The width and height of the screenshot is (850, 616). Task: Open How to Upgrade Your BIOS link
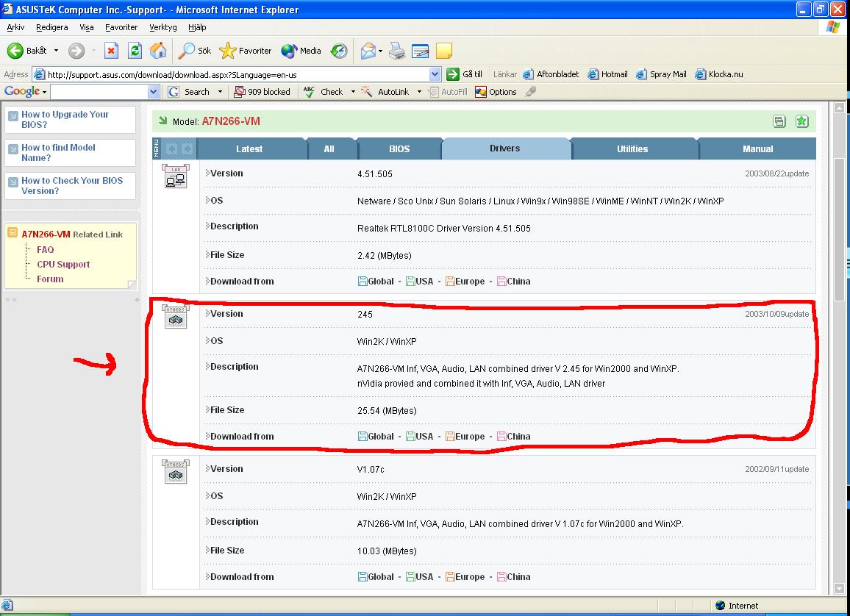tap(65, 119)
